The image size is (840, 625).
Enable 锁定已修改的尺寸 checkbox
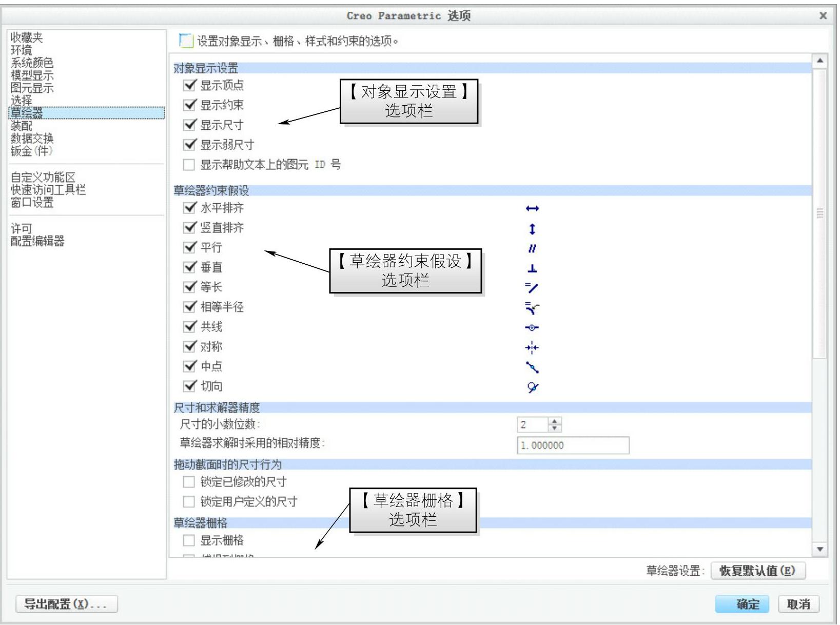[x=189, y=482]
